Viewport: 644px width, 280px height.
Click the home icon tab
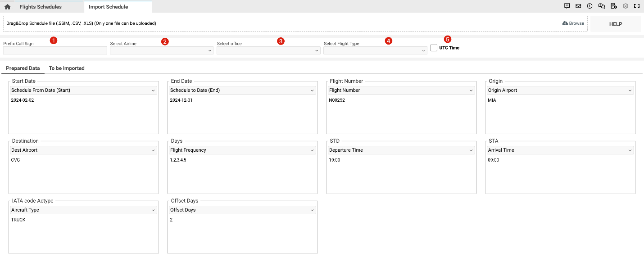(7, 7)
